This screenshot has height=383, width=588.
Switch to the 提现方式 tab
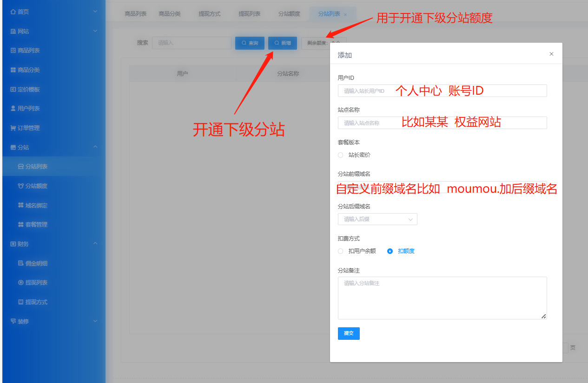pos(210,14)
